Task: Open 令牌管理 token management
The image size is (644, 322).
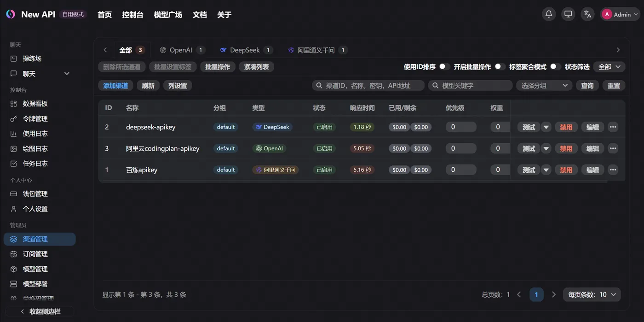Action: [40, 119]
